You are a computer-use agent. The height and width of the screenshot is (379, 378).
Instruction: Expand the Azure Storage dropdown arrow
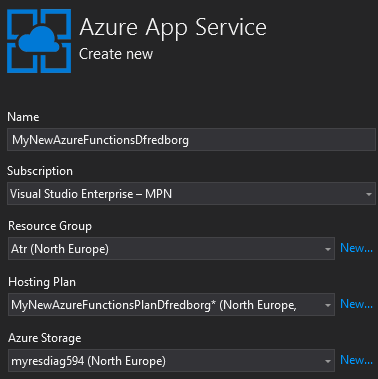click(x=328, y=361)
